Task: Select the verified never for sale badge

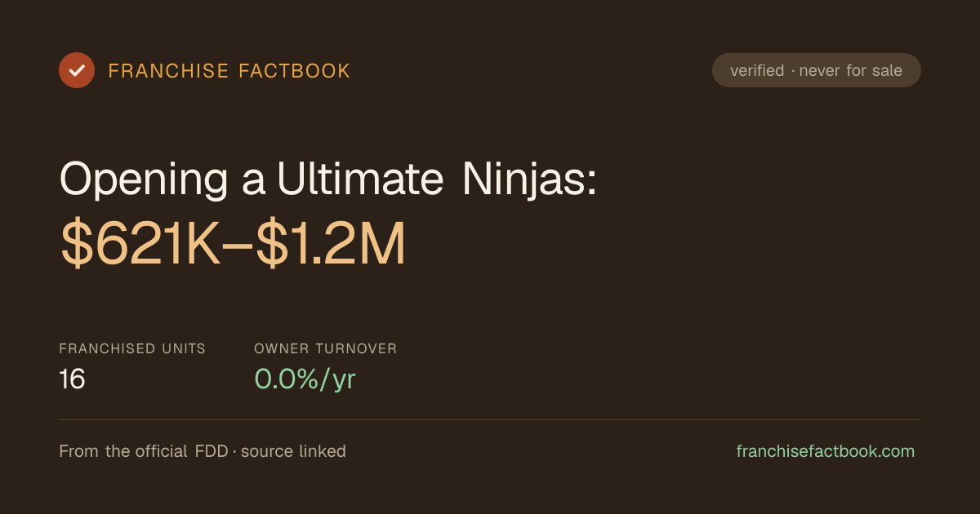Action: (x=817, y=70)
